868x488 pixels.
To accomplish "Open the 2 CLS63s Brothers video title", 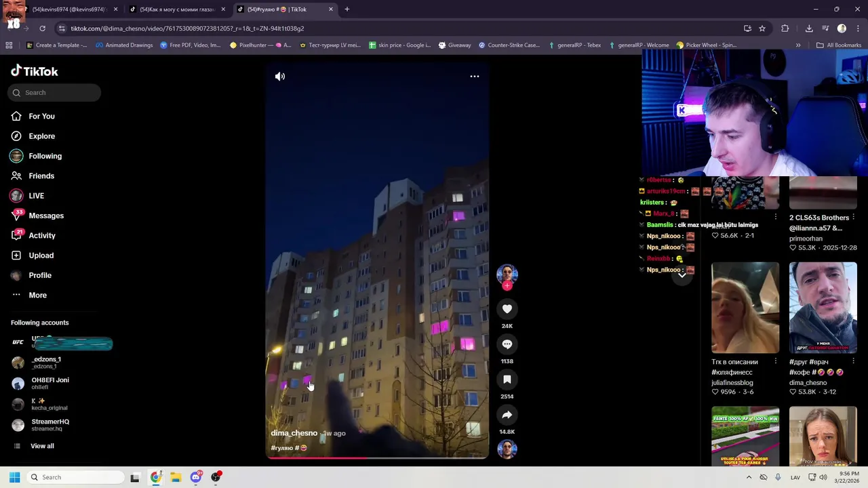I will pos(818,223).
